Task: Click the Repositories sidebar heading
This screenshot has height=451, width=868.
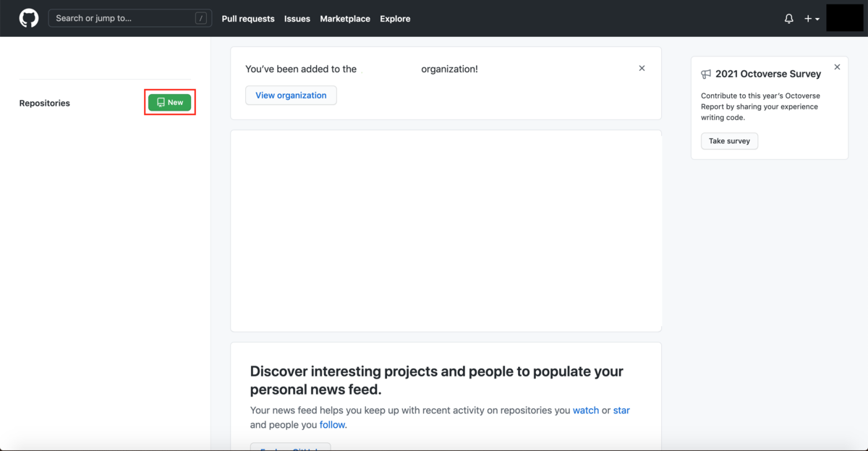Action: click(45, 103)
